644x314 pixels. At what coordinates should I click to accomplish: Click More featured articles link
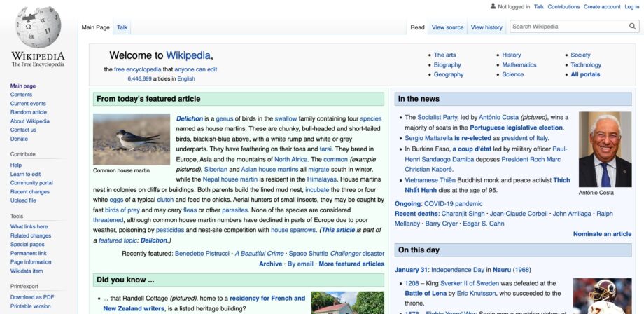351,264
